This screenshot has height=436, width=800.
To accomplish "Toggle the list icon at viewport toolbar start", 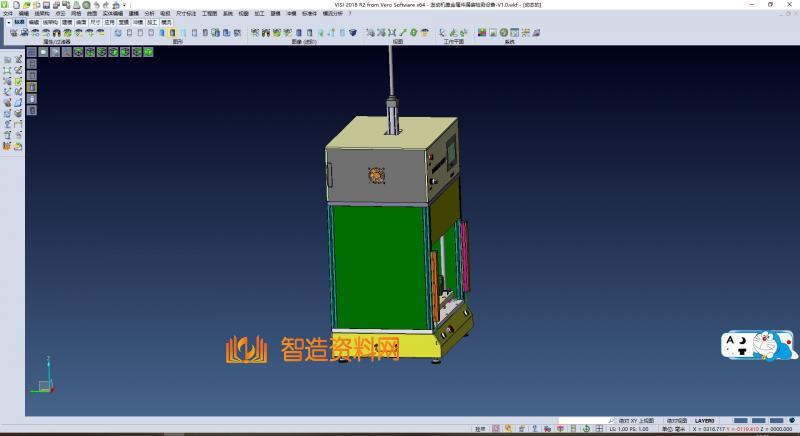I will [x=32, y=52].
